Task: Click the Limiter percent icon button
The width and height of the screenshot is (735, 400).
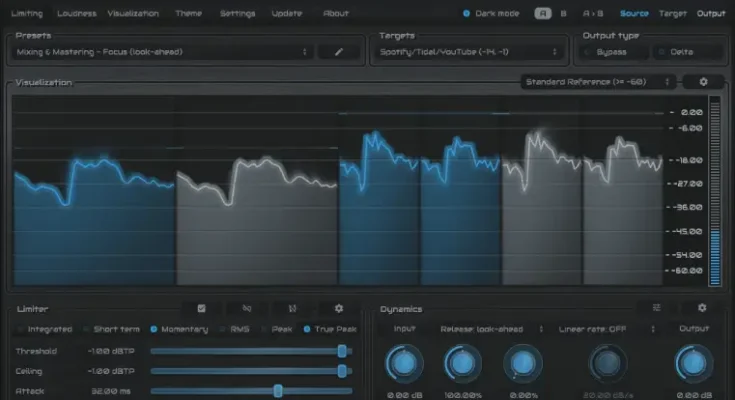Action: pos(247,309)
